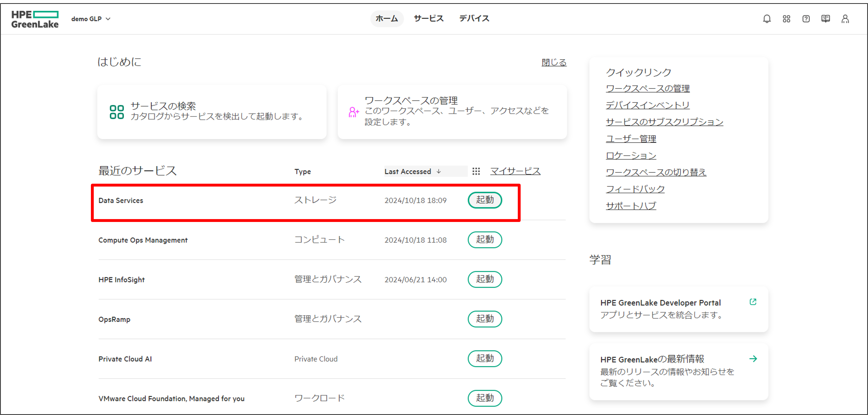
Task: Select the ホーム tab
Action: point(386,19)
